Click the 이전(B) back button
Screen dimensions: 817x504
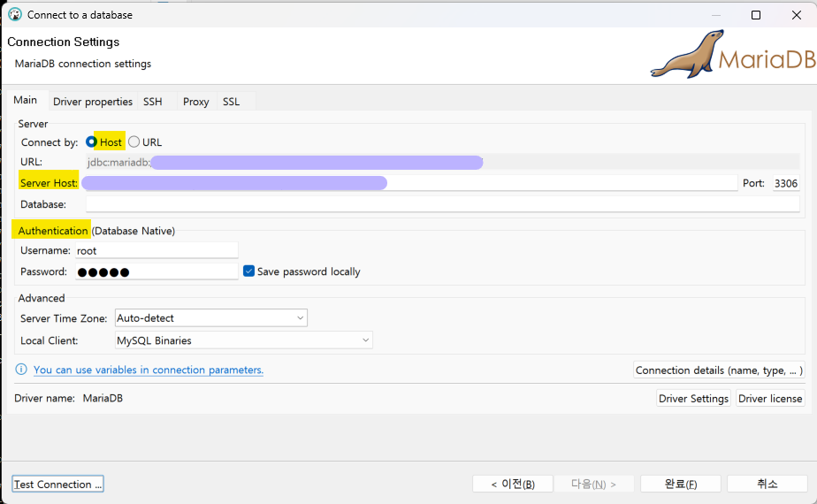click(513, 485)
